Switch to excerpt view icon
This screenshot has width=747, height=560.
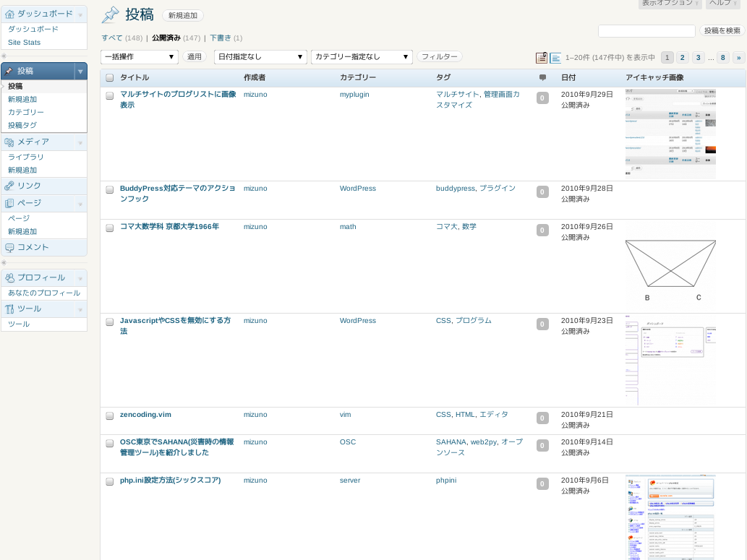pyautogui.click(x=542, y=58)
